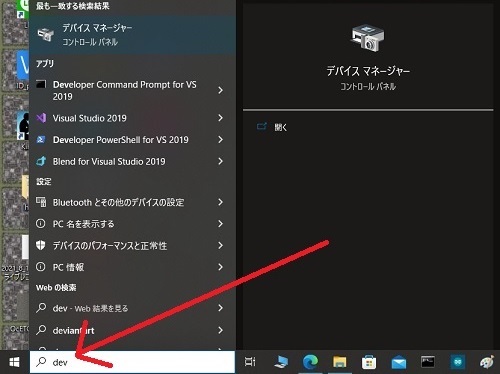
Task: Open the computer app icon right of Task View
Action: (281, 362)
